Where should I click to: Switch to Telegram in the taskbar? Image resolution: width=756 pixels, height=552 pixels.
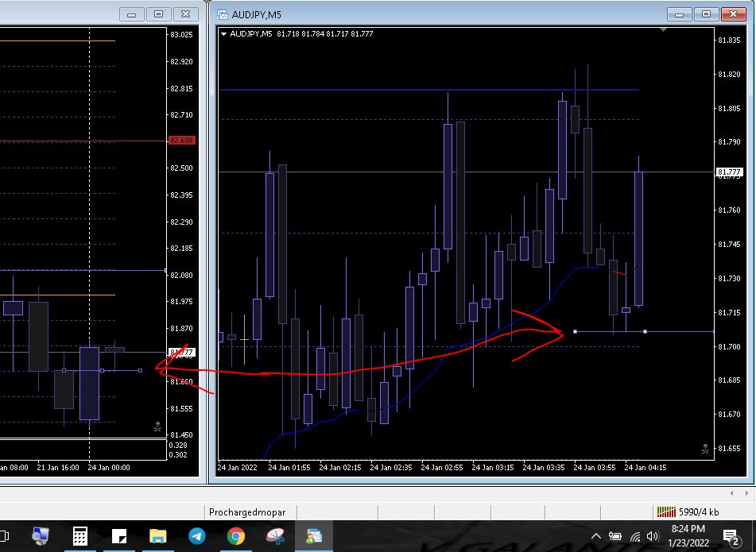coord(196,536)
